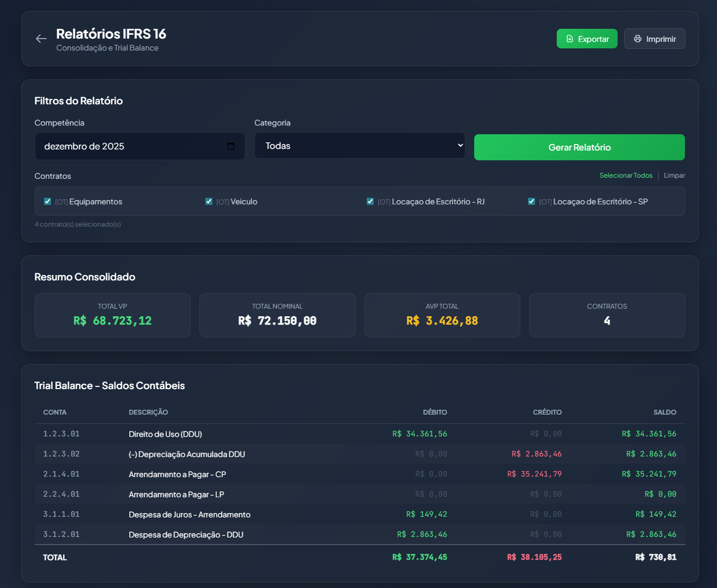Viewport: 717px width, 588px height.
Task: Click the back arrow icon
Action: tap(41, 39)
